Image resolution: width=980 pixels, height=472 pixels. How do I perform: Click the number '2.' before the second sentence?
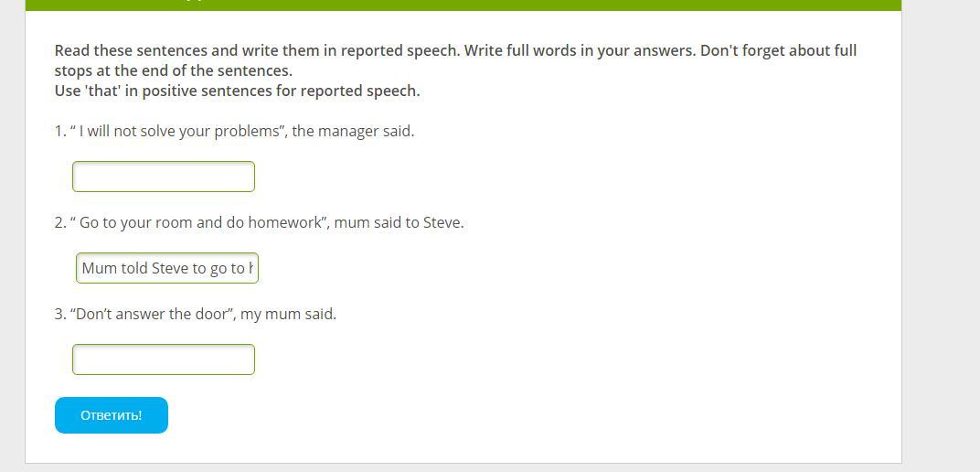(x=60, y=222)
